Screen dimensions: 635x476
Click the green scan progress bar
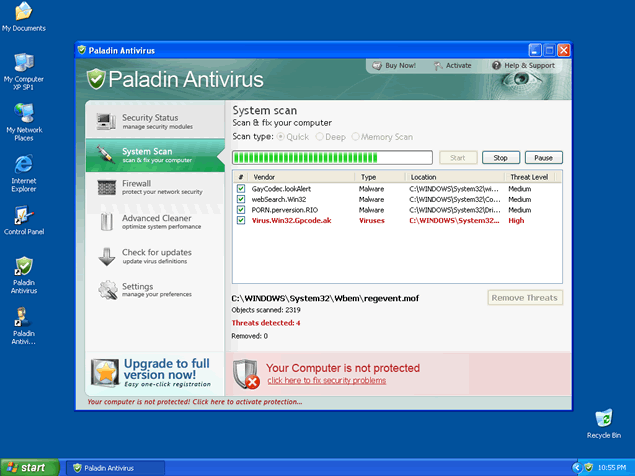332,157
